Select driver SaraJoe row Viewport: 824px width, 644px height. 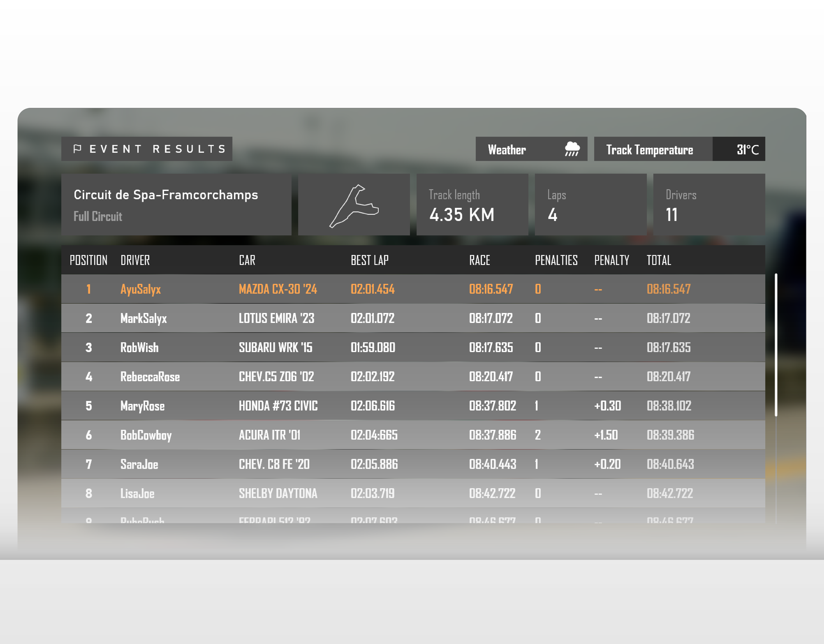[413, 464]
